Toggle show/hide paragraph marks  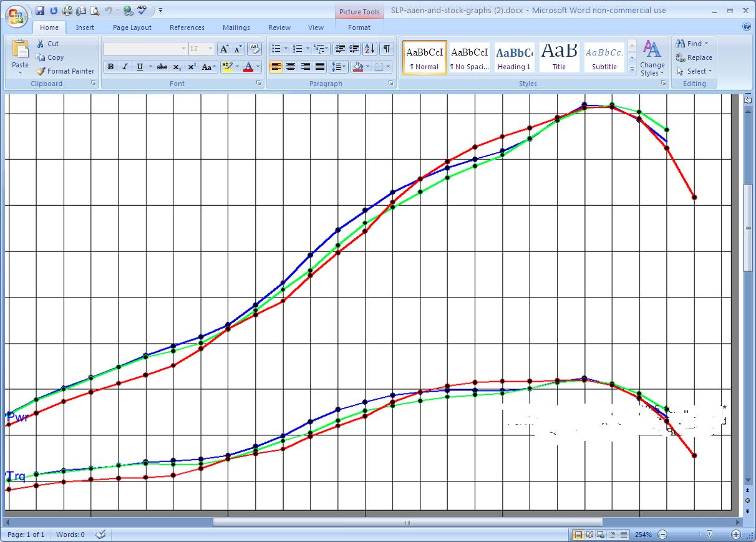click(387, 49)
